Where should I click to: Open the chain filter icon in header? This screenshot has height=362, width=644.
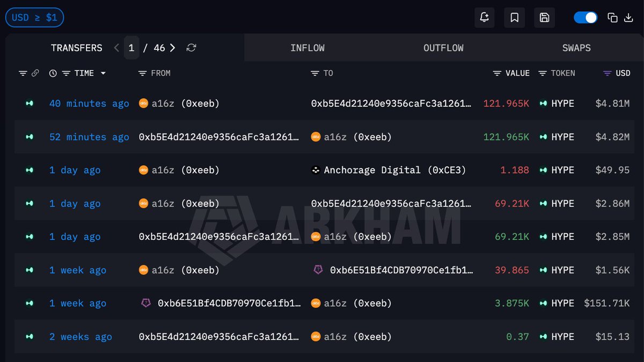23,73
